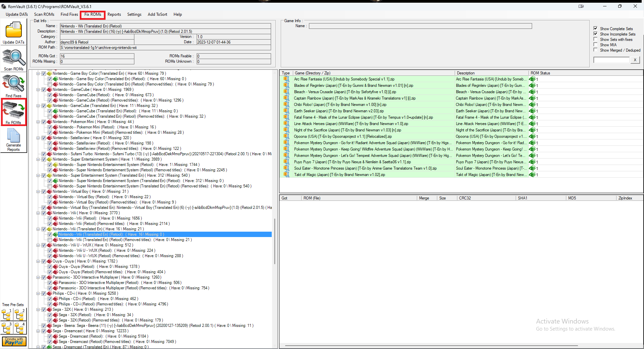Click the SHA1 column header
This screenshot has height=349, width=644.
pyautogui.click(x=541, y=198)
